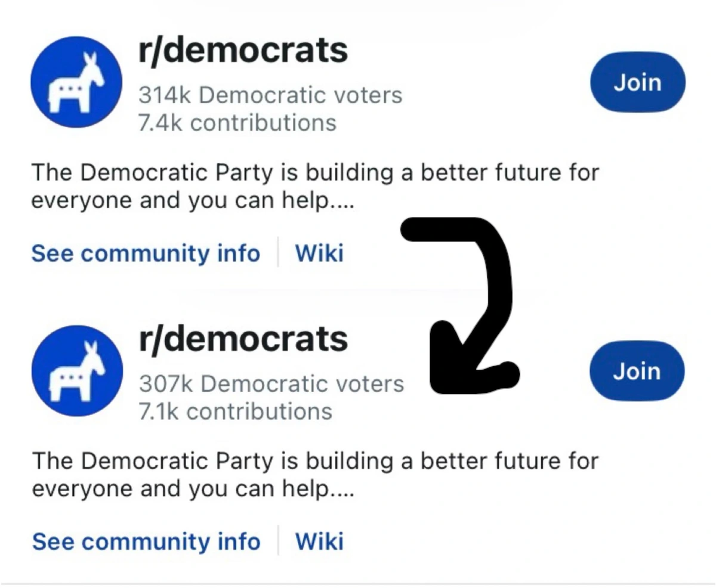This screenshot has width=716, height=588.
Task: Visit the Wiki of the top r/democrats listing
Action: tap(319, 253)
